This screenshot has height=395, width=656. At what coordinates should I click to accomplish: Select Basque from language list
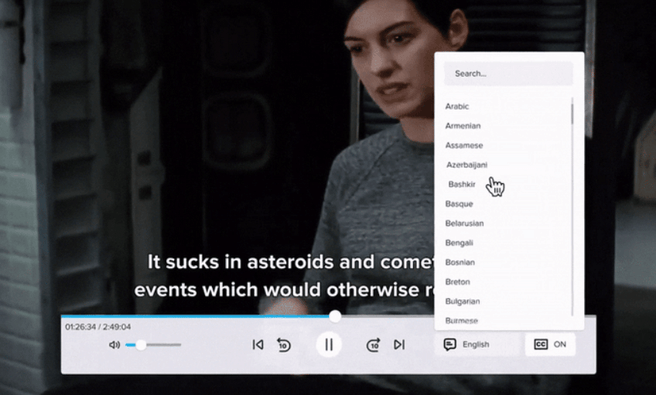pyautogui.click(x=459, y=204)
